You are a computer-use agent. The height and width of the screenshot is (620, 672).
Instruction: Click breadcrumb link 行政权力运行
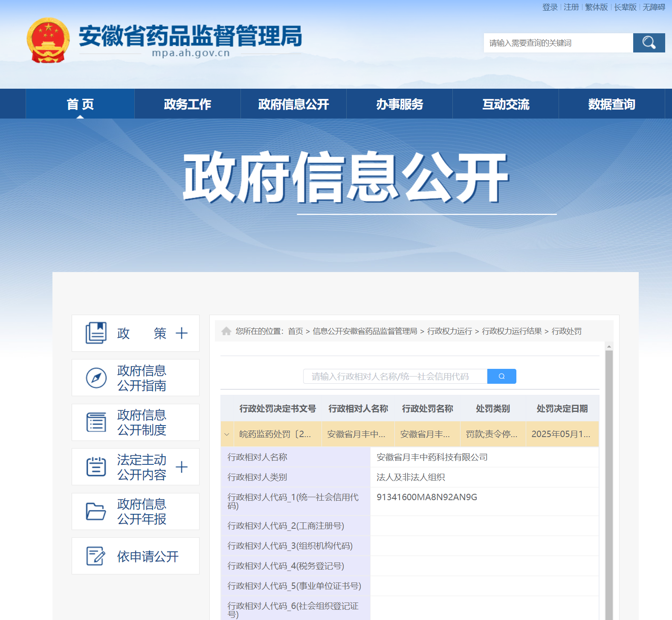point(450,331)
